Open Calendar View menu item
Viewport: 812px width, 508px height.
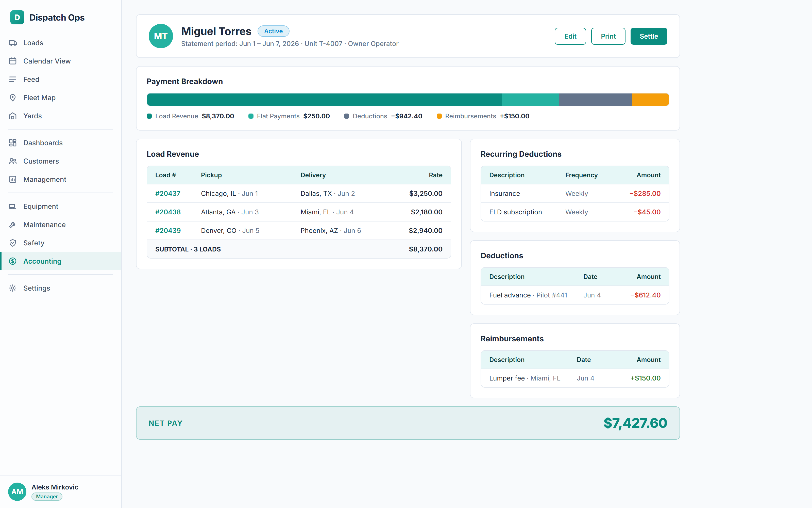click(61, 61)
